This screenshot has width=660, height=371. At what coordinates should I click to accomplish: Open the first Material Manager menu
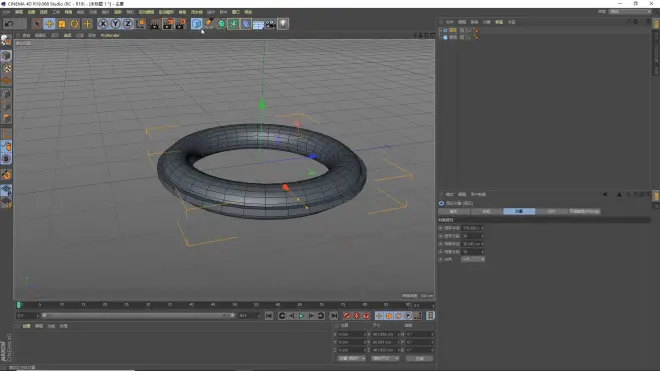point(26,326)
